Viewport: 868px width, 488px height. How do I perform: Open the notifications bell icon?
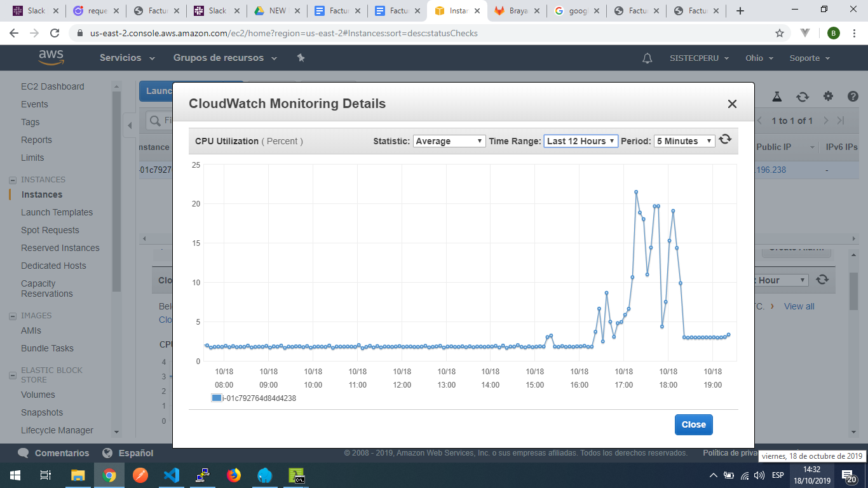(647, 58)
